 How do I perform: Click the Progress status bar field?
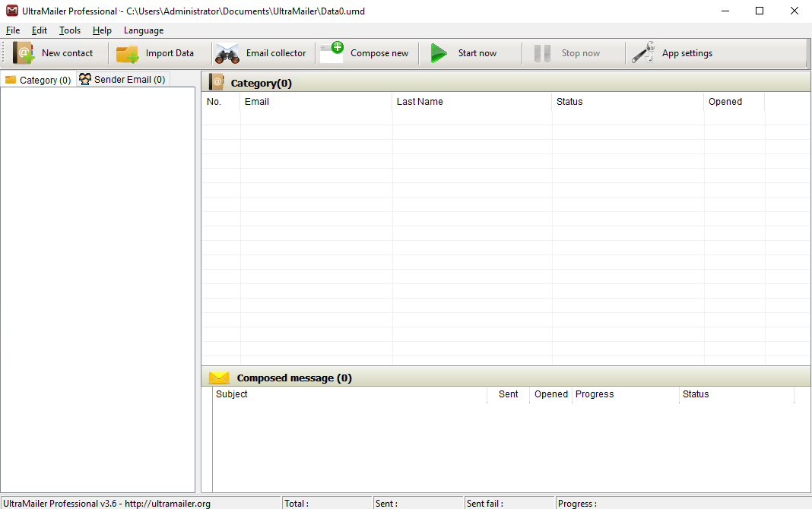point(683,504)
